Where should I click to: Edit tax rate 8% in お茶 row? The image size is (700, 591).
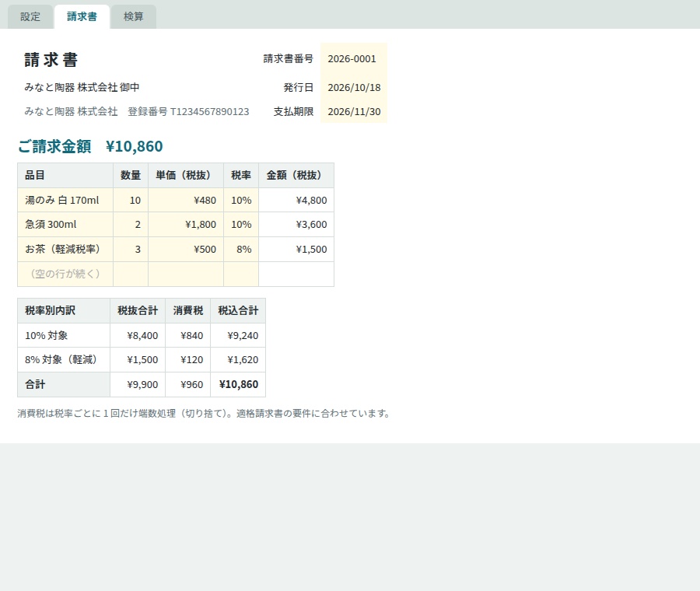point(241,249)
